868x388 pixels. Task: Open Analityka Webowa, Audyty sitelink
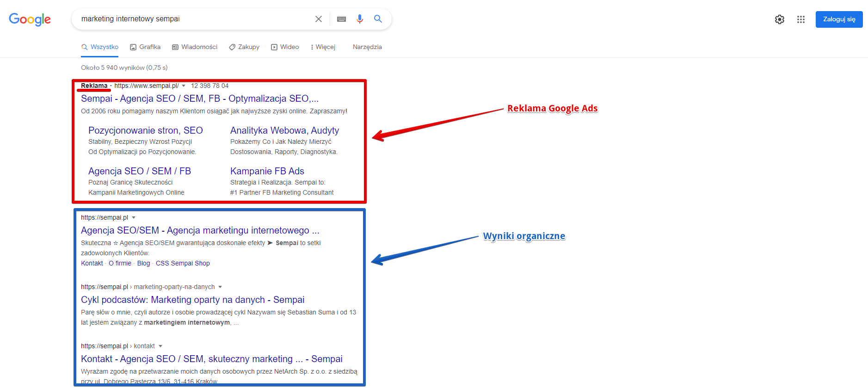284,130
